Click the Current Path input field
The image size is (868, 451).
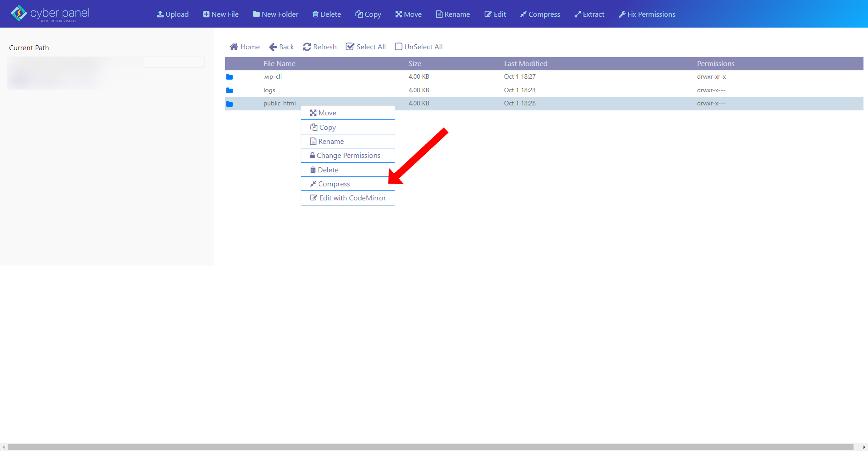pyautogui.click(x=174, y=62)
